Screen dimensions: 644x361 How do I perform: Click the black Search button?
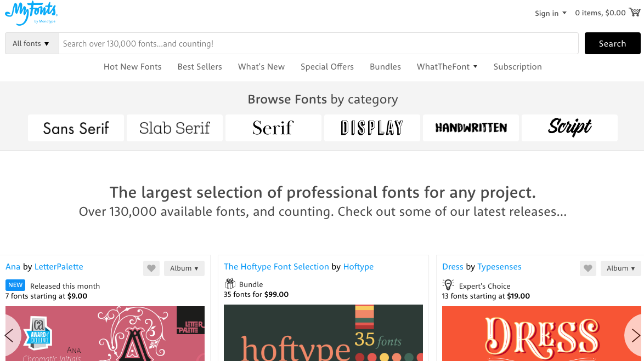coord(612,43)
